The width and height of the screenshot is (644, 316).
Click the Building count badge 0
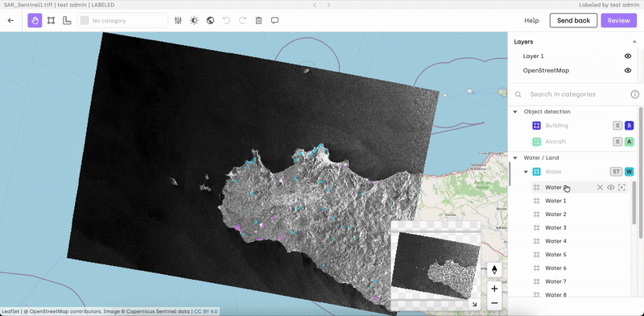(x=617, y=126)
